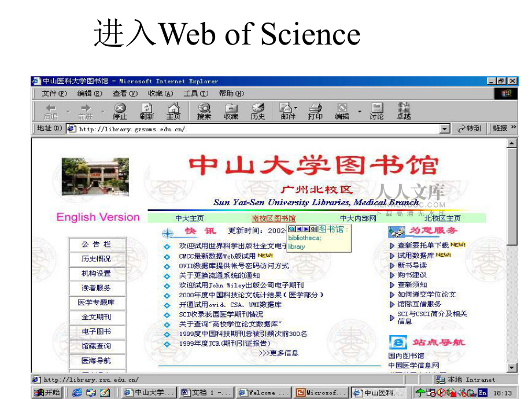532x399 pixels.
Task: Open SCI收录我国医学期刊情况 news link
Action: 221,314
